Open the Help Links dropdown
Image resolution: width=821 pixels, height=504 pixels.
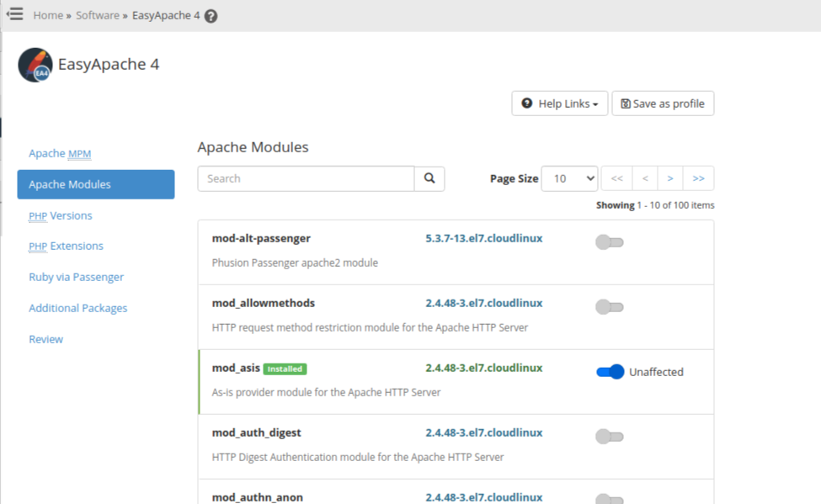560,103
